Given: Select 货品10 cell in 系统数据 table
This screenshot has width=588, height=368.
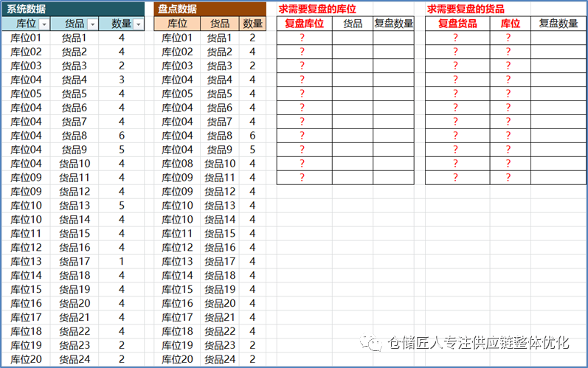Looking at the screenshot, I should pos(75,164).
